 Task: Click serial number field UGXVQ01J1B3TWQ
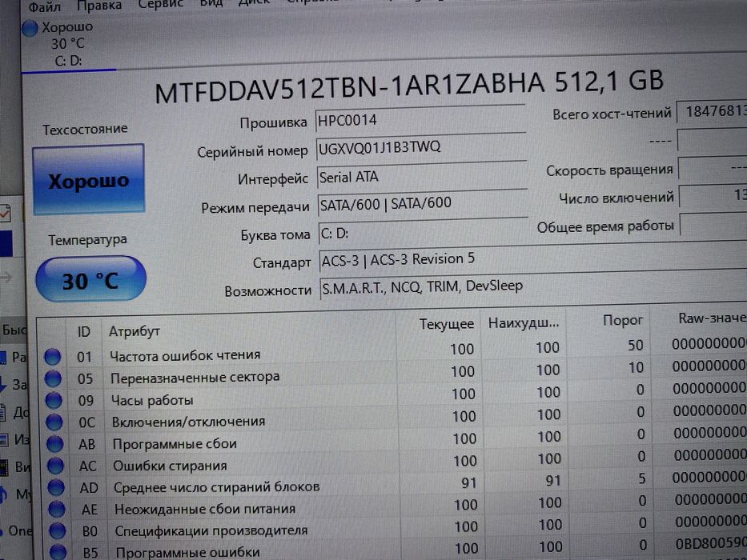point(421,148)
